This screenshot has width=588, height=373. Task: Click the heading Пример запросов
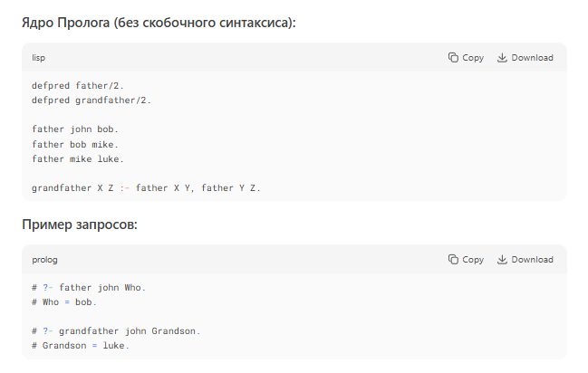pyautogui.click(x=80, y=225)
